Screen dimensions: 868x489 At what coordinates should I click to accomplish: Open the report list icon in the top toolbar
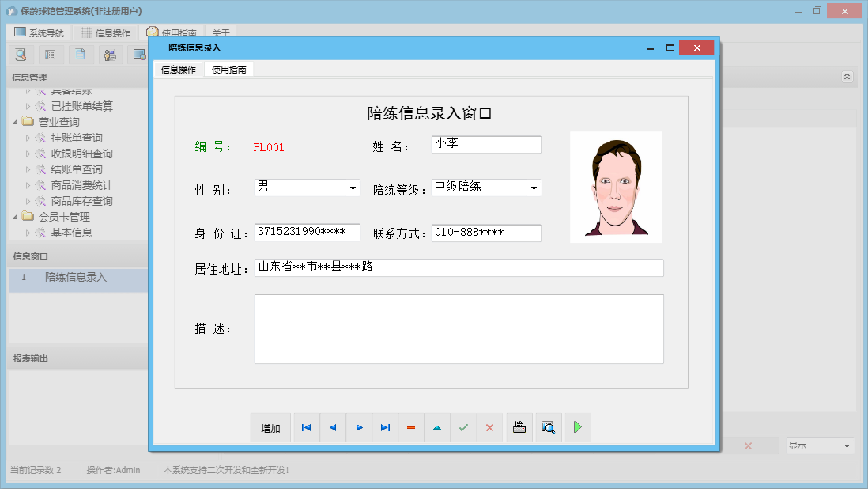point(48,54)
